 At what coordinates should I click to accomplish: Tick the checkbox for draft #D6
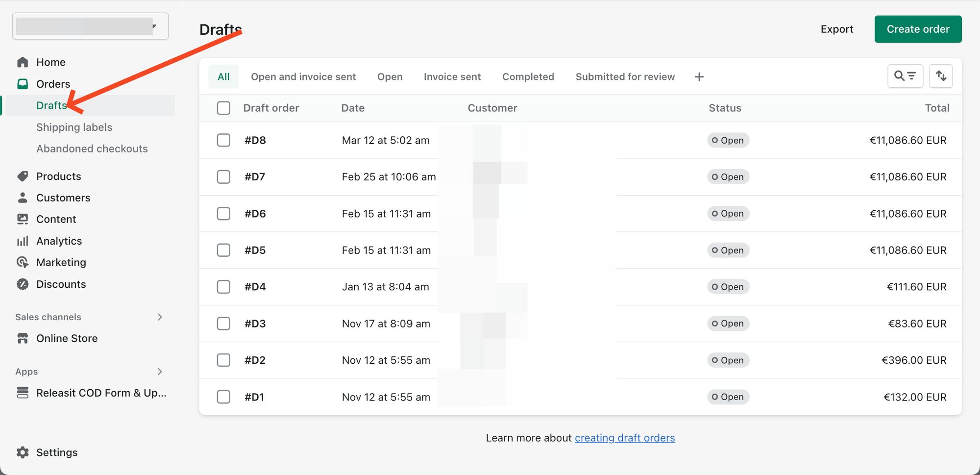tap(223, 213)
